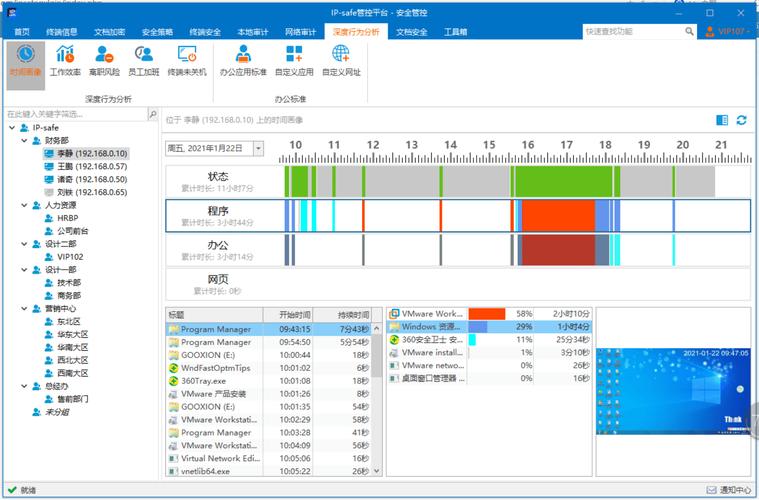
Task: Collapse the 营销中心 tree node
Action: tap(23, 308)
